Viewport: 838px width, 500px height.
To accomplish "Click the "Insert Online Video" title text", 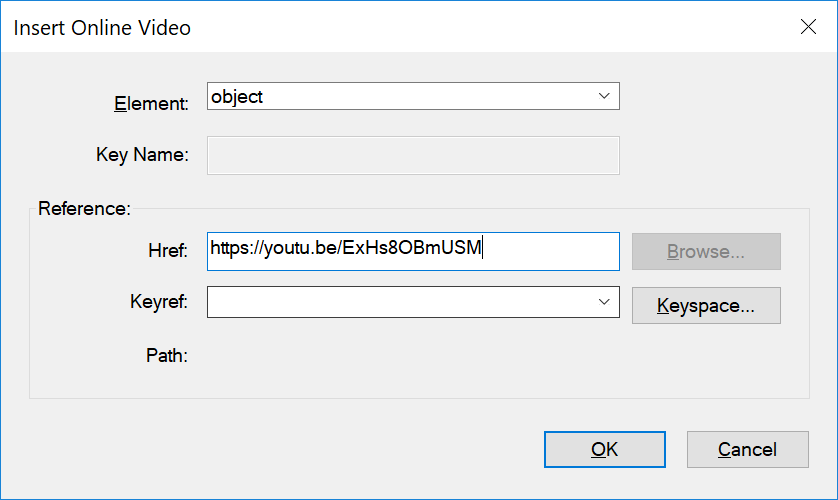I will [x=102, y=28].
